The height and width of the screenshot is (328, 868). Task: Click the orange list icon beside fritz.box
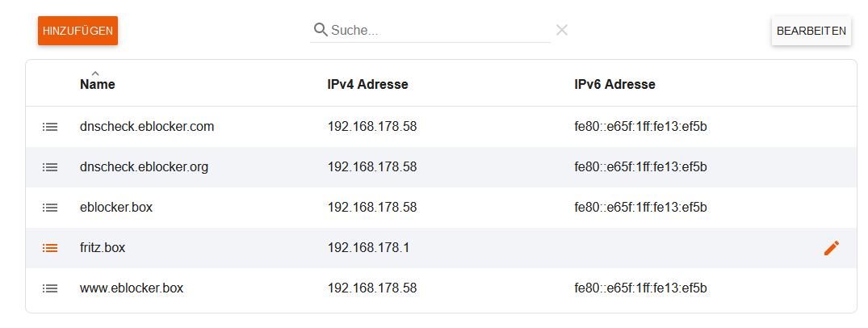pyautogui.click(x=50, y=248)
